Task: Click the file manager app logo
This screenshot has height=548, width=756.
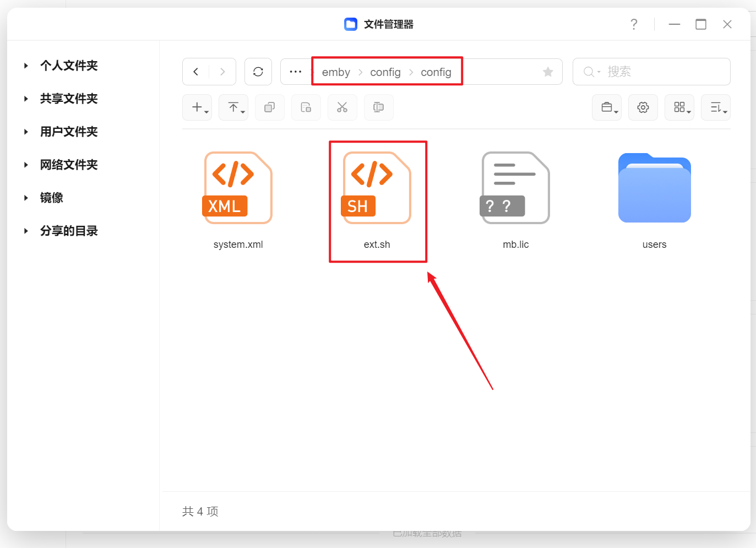Action: click(351, 24)
